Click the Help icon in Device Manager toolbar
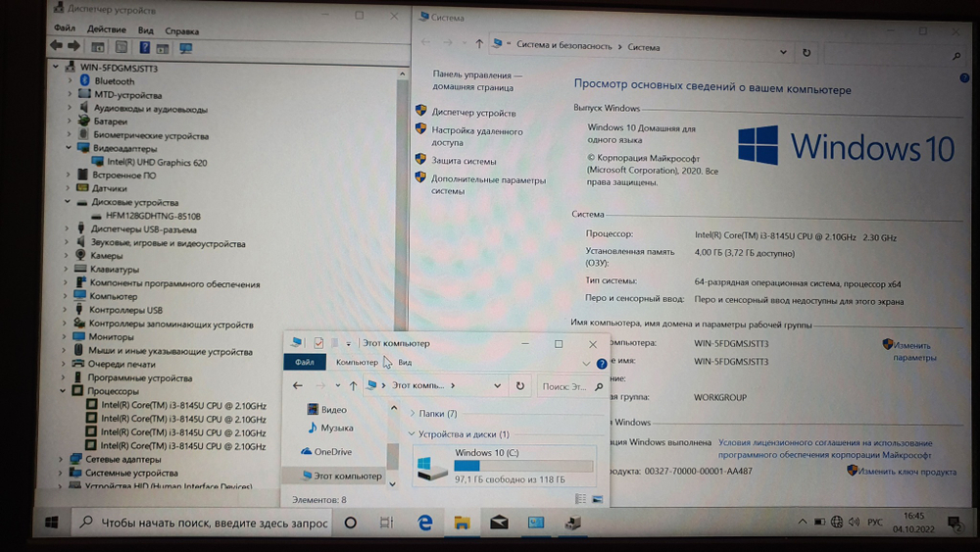980x552 pixels. [x=144, y=47]
